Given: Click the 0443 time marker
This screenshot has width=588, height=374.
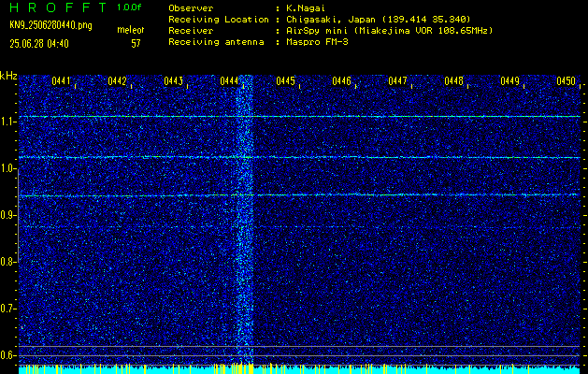Looking at the screenshot, I should pyautogui.click(x=173, y=81).
